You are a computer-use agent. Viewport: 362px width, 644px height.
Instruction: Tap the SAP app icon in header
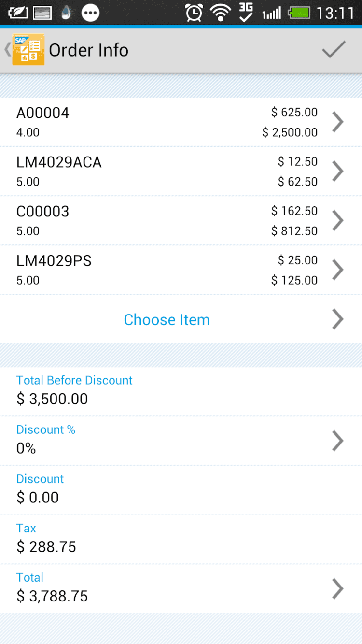click(x=28, y=50)
